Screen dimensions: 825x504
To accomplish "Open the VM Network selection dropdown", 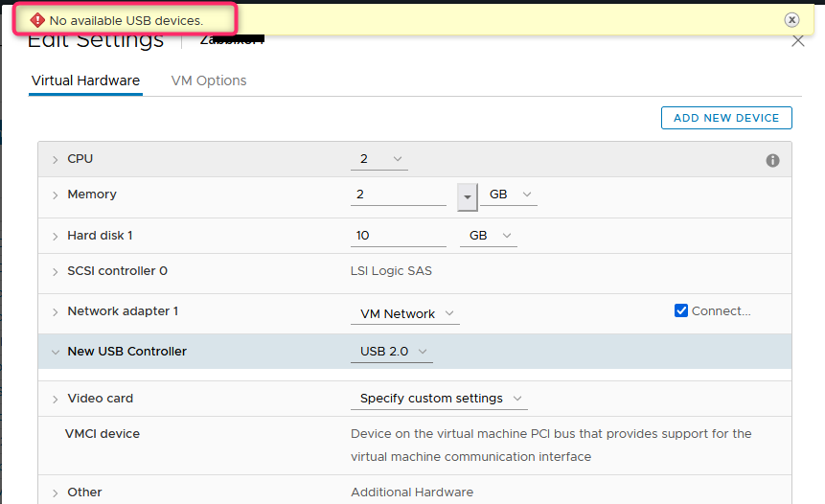I will [405, 313].
